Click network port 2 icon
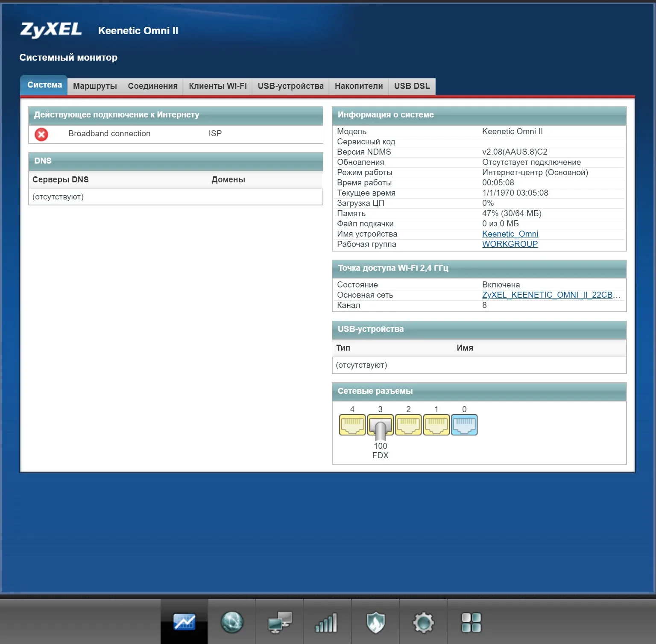The image size is (656, 644). [x=408, y=425]
